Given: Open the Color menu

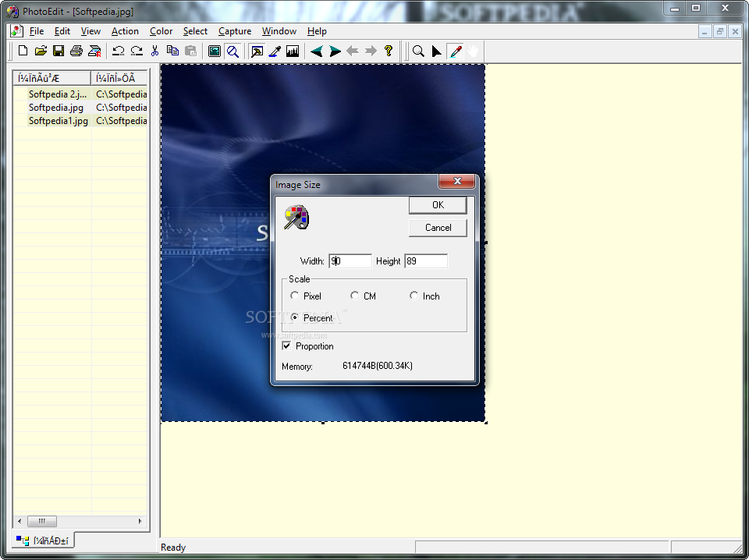Looking at the screenshot, I should 161,31.
